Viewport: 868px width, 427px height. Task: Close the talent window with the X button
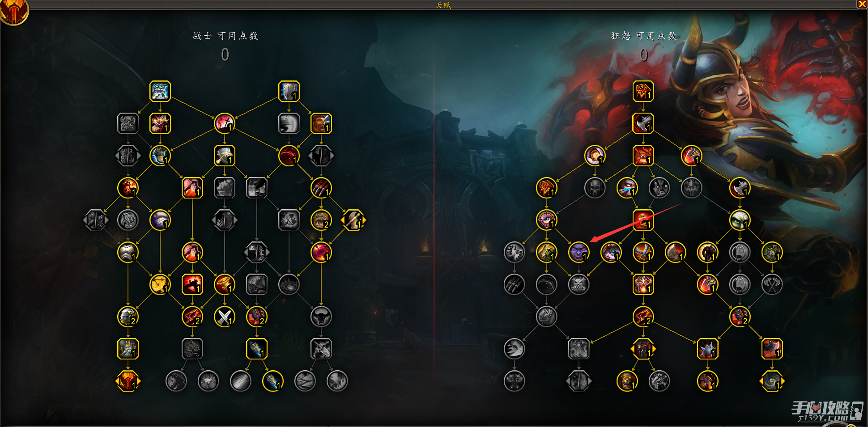(x=862, y=4)
